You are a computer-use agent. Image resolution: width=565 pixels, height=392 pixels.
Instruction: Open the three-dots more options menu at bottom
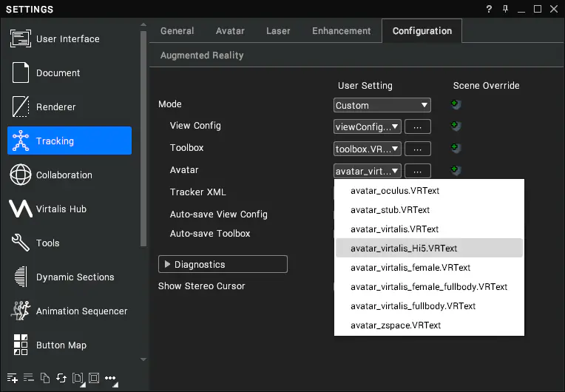tap(111, 379)
